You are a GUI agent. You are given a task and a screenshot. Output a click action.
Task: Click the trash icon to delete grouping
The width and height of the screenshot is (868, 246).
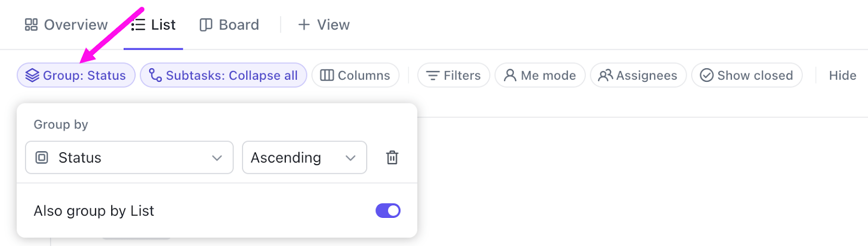tap(392, 158)
